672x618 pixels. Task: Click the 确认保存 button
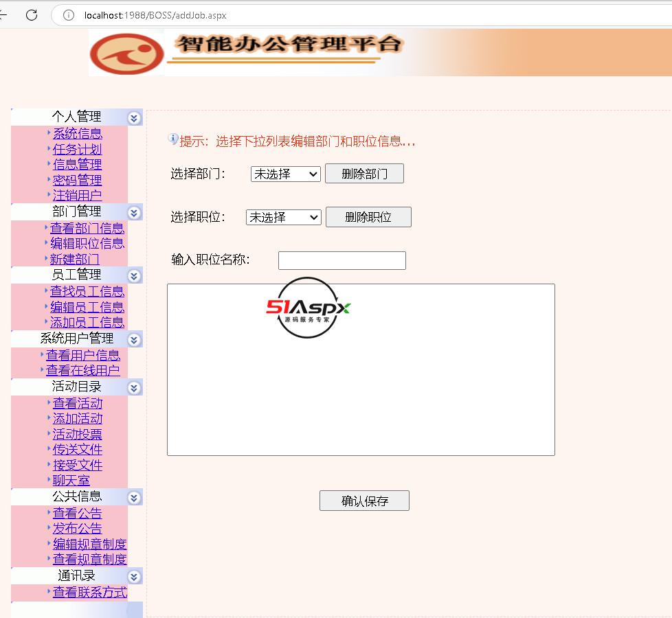click(364, 501)
